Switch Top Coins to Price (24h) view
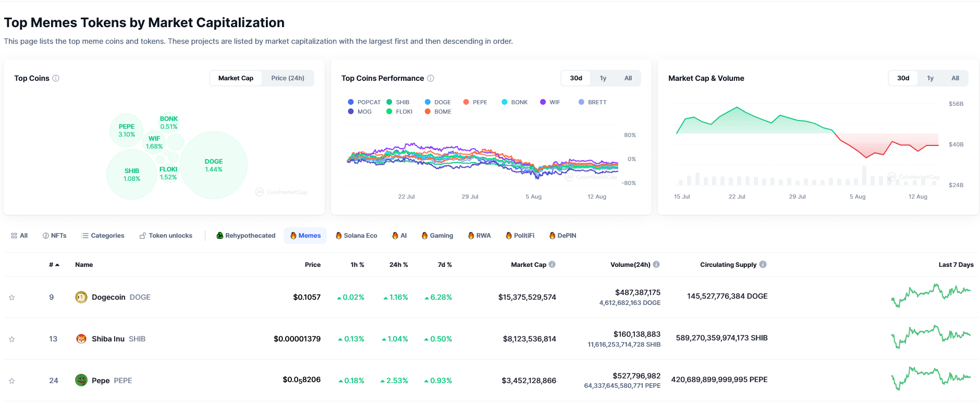This screenshot has height=404, width=980. [288, 78]
